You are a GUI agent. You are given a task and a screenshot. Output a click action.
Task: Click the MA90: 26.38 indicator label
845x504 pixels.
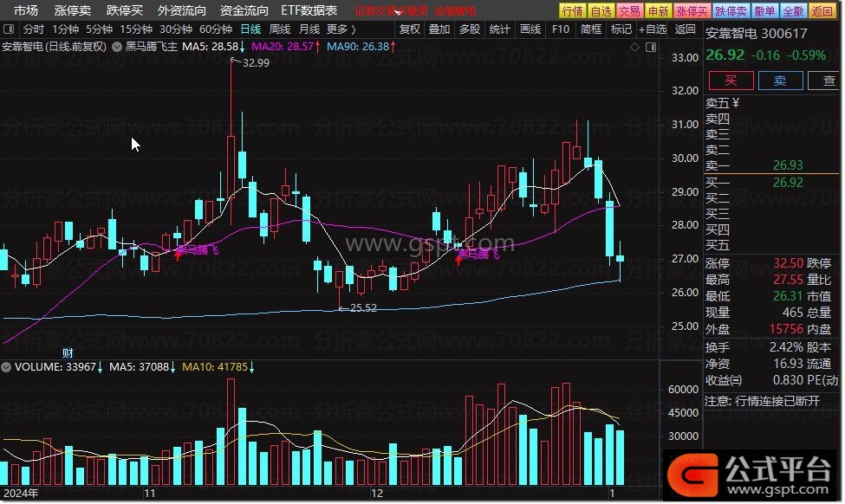[x=358, y=47]
